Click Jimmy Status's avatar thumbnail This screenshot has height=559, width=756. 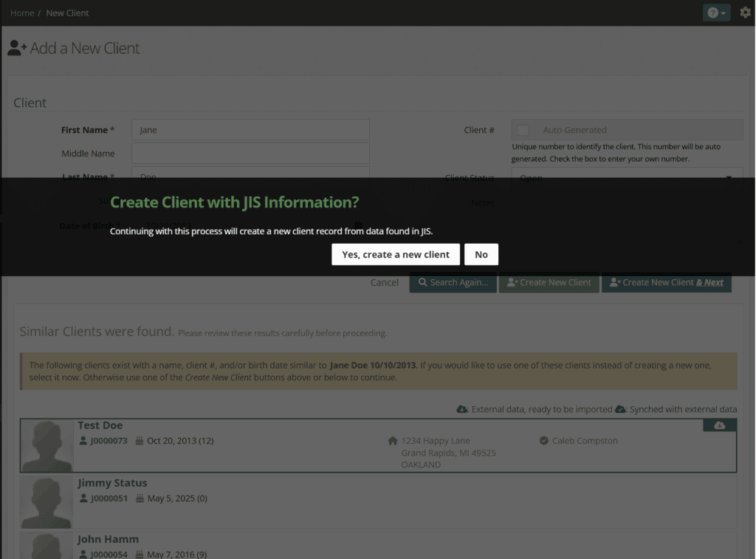47,502
